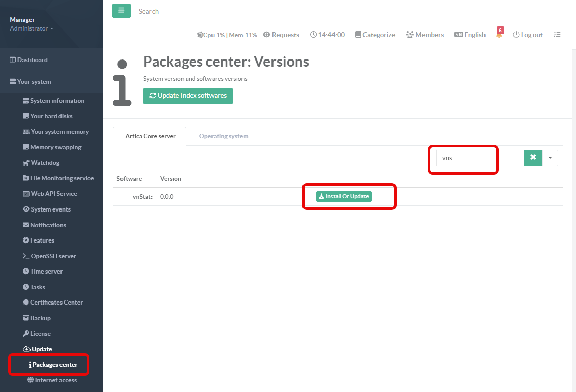Viewport: 576px width, 392px height.
Task: Open the dropdown arrow next to search filter
Action: [x=550, y=158]
